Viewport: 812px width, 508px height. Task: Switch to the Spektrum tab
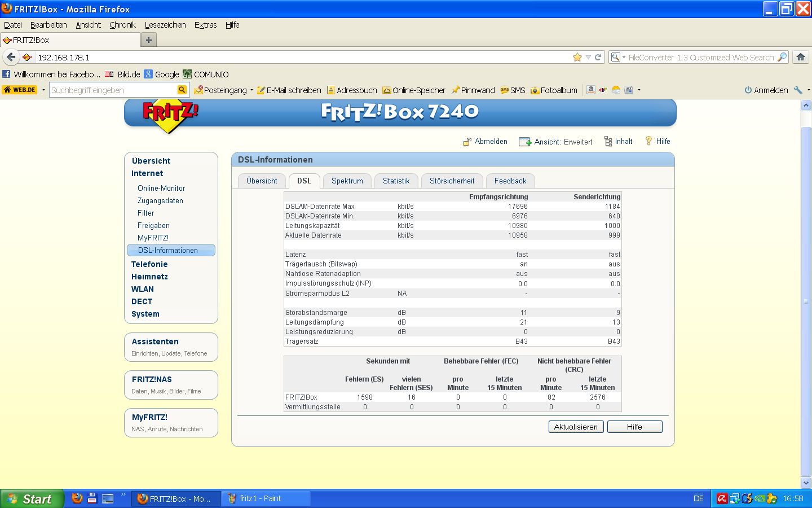347,181
